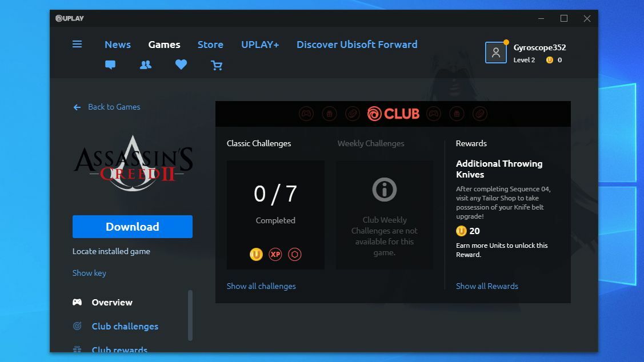Click the 0 / 7 Completed challenge card

[x=275, y=215]
